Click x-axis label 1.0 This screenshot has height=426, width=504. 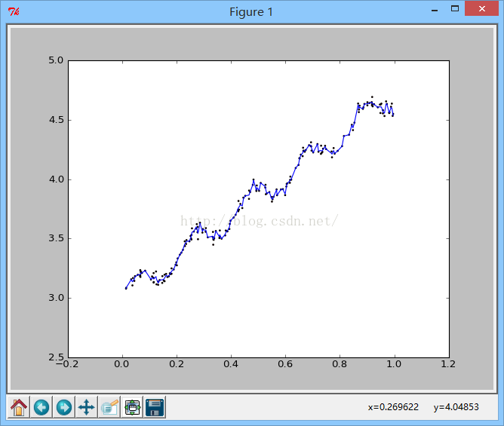click(x=394, y=364)
